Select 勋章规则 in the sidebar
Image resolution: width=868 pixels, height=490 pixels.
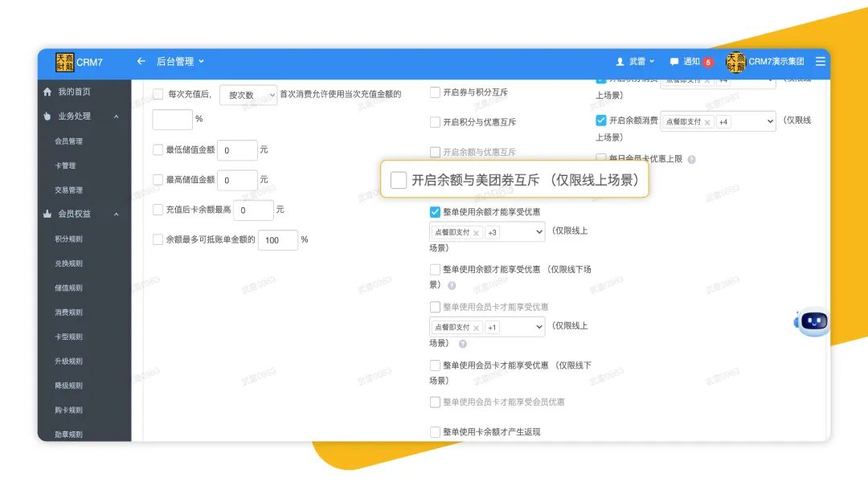click(68, 434)
